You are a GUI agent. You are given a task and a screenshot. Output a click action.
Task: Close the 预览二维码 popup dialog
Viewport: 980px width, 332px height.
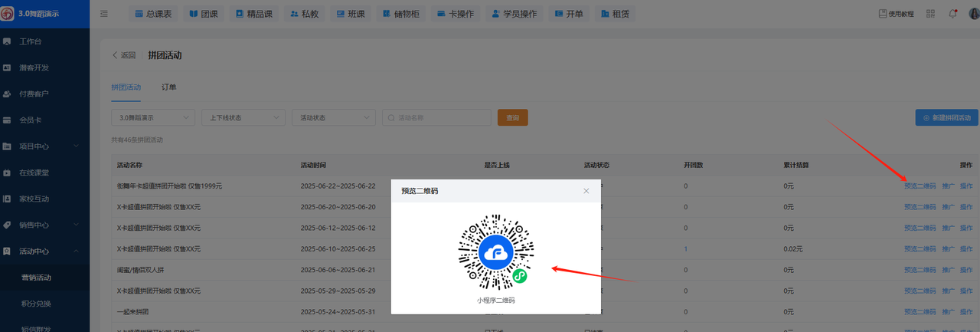click(586, 191)
